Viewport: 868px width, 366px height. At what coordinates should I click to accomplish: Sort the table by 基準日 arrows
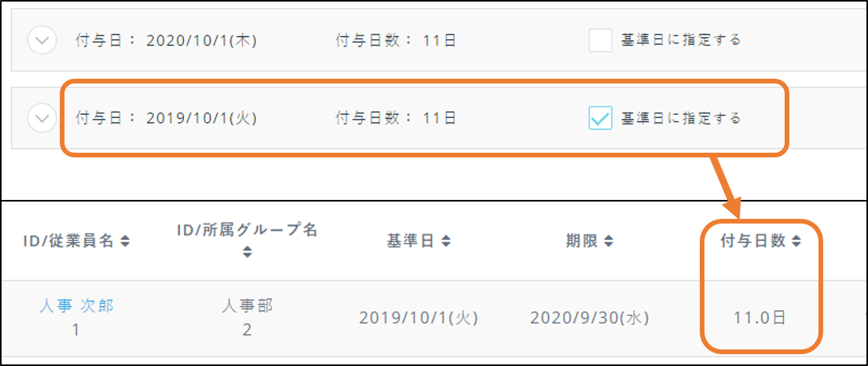coord(446,242)
